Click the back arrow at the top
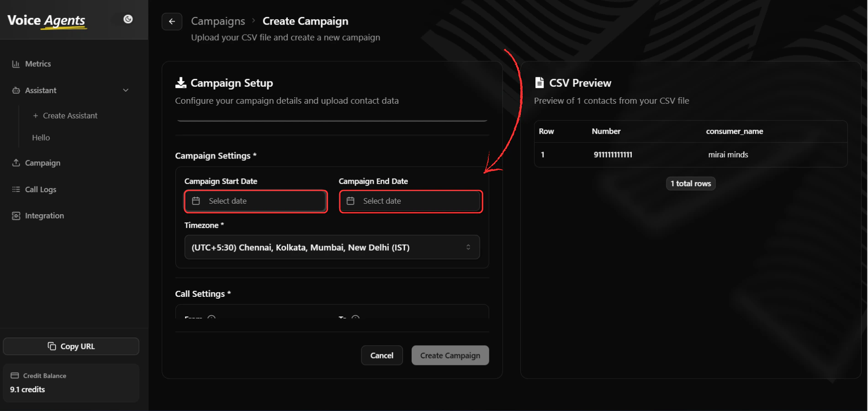The image size is (868, 411). (x=172, y=21)
